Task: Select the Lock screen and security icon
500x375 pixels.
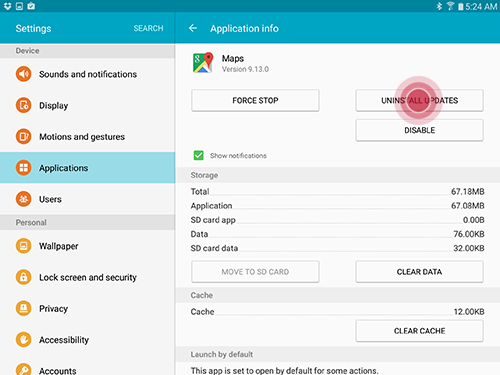Action: coord(24,277)
